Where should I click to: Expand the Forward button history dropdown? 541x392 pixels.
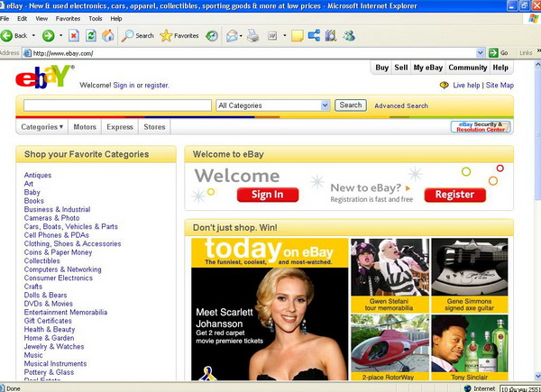tap(60, 35)
